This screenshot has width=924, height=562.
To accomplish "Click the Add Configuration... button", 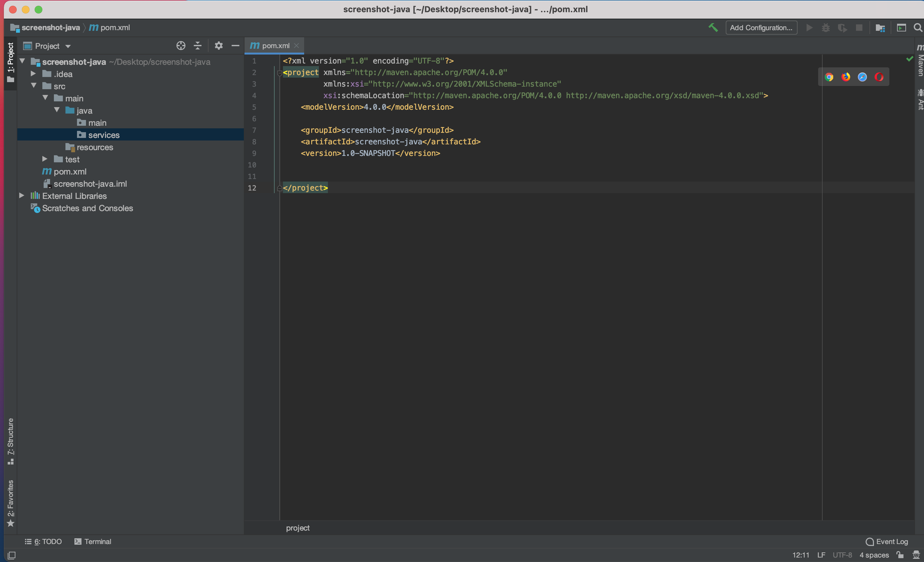I will [x=761, y=28].
